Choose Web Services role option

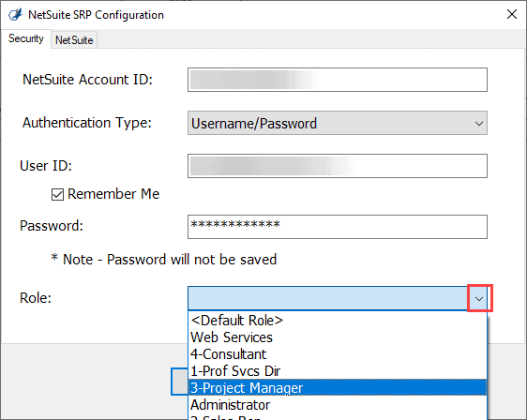click(x=337, y=337)
